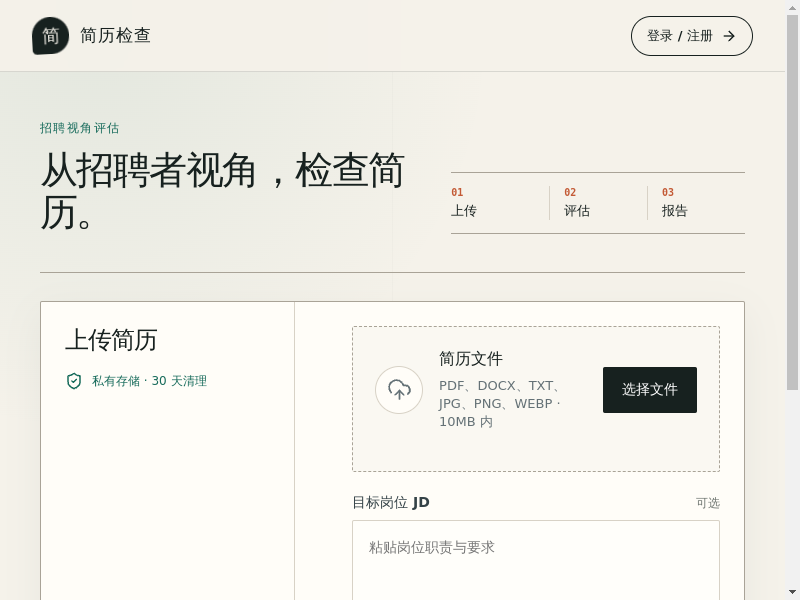Click the 目标岗位 JD label

tap(391, 503)
